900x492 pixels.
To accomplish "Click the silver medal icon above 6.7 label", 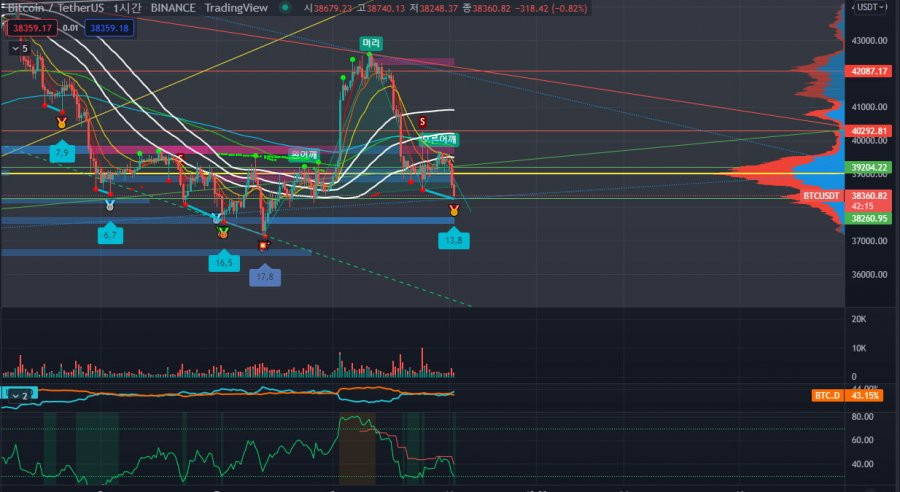I will point(110,206).
